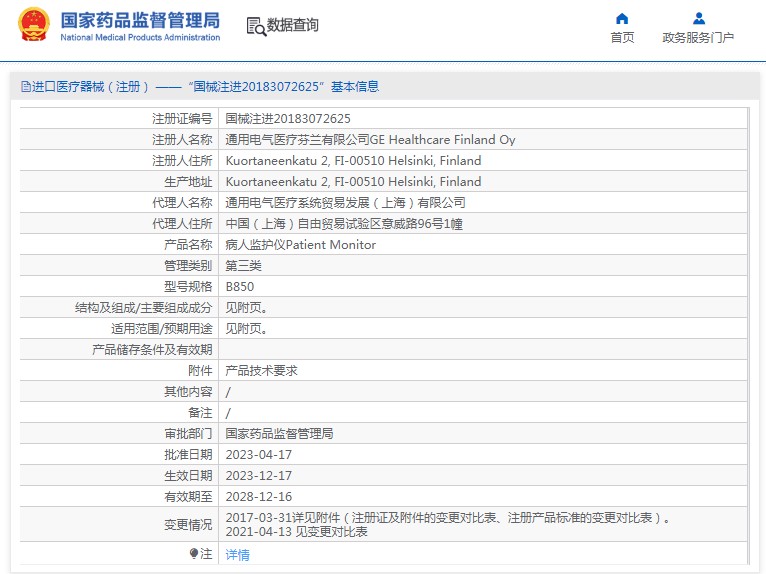Click the 注册人名称 row label
766x574 pixels.
pos(182,140)
